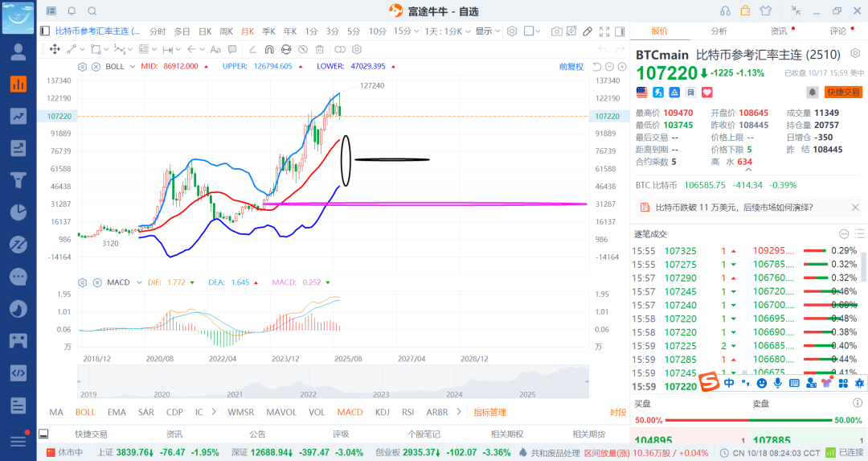This screenshot has width=868, height=461.
Task: Expand line drawing tool options arrow
Action: 82,49
